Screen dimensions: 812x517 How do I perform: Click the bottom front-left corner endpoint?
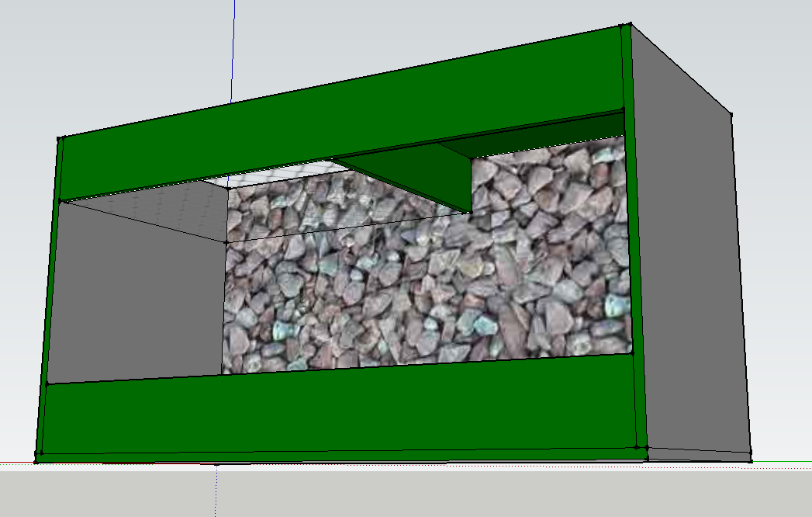tap(36, 453)
